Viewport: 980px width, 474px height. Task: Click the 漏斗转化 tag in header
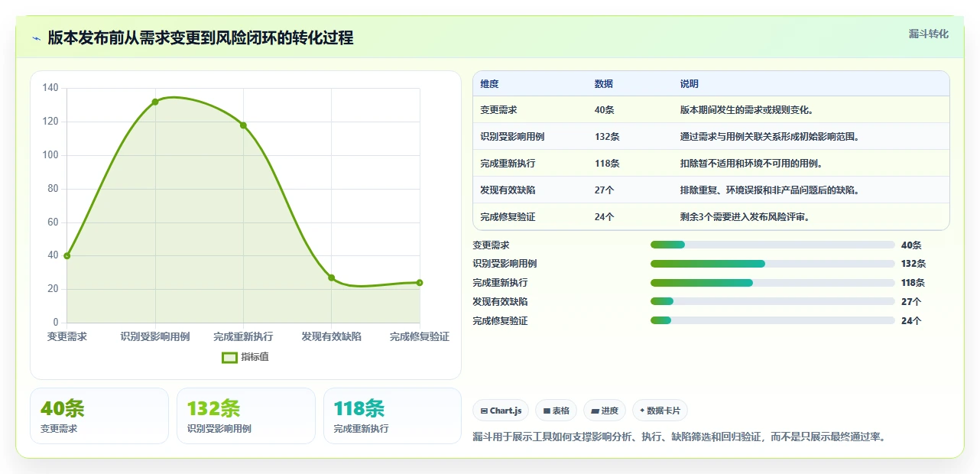928,34
